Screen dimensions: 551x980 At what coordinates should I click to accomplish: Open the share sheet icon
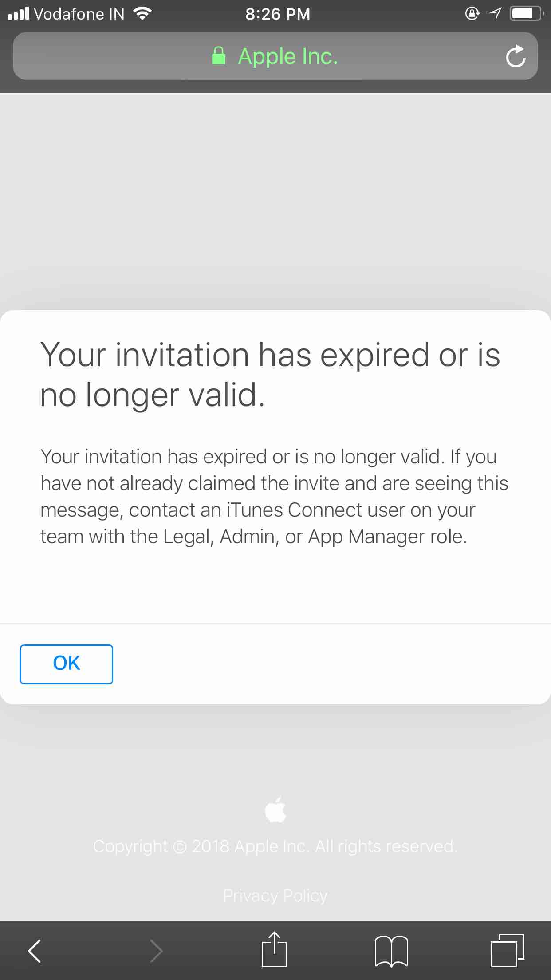coord(274,950)
